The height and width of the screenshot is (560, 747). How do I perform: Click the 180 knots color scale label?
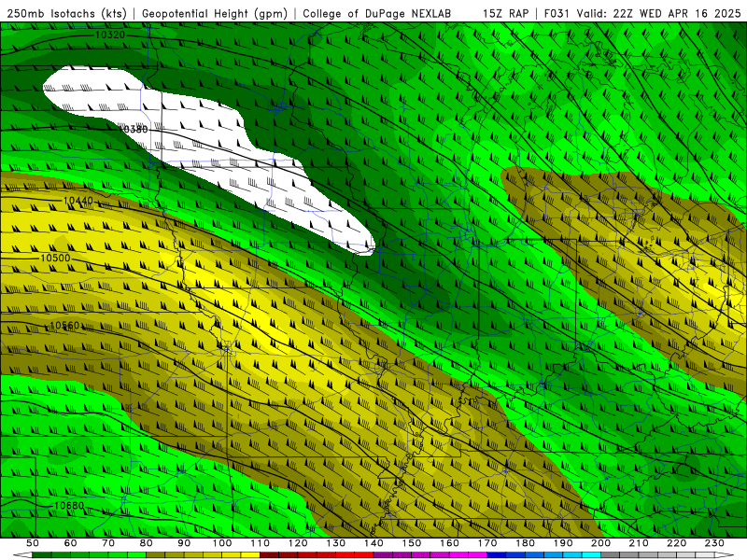click(525, 543)
